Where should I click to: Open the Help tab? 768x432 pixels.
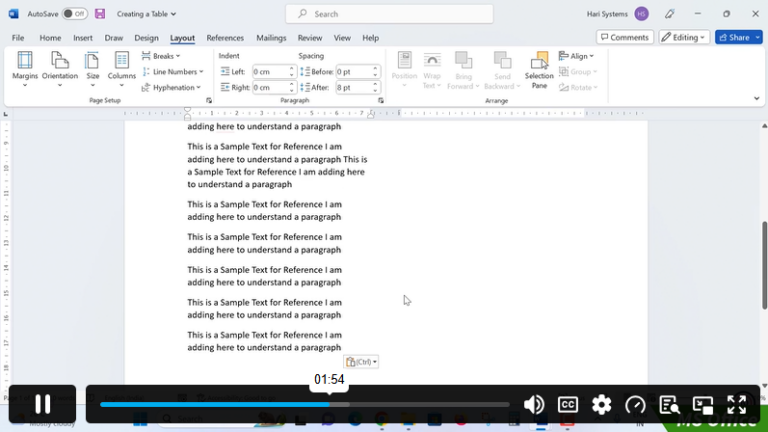point(370,38)
